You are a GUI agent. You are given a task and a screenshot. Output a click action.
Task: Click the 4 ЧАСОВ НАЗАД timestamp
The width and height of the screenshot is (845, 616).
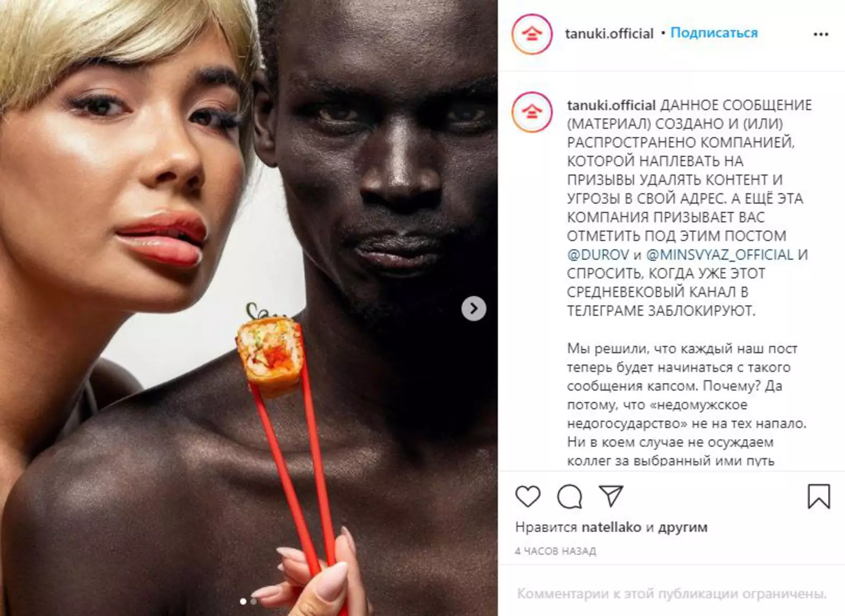pos(556,551)
